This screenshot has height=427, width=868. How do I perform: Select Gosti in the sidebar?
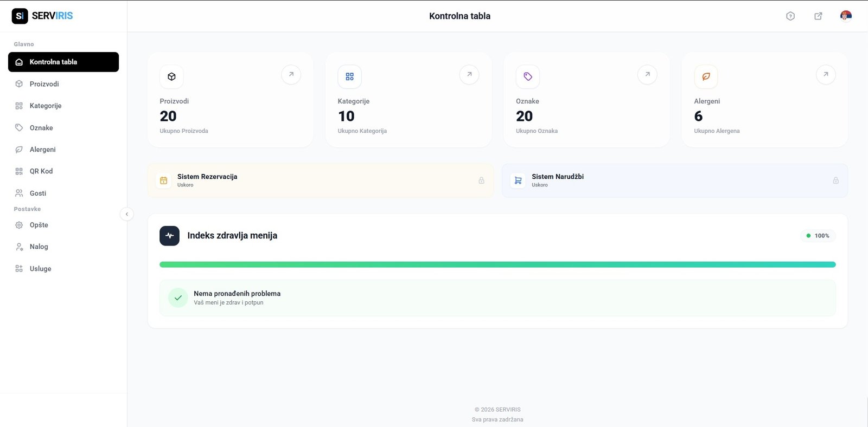click(x=38, y=193)
